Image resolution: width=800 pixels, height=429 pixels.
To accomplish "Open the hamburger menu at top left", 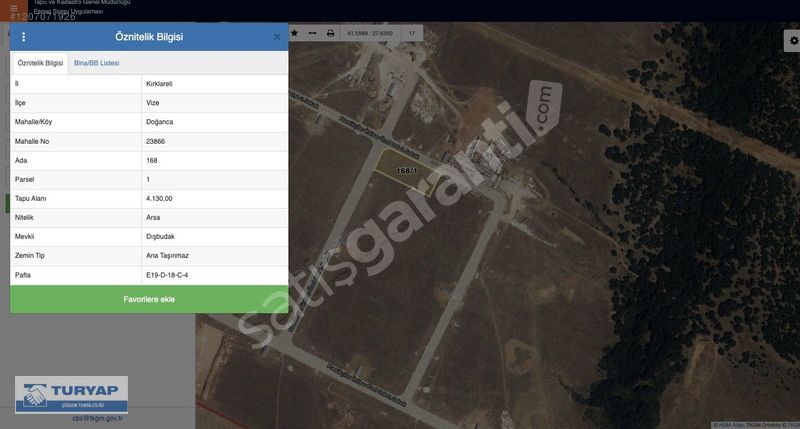I will 14,8.
